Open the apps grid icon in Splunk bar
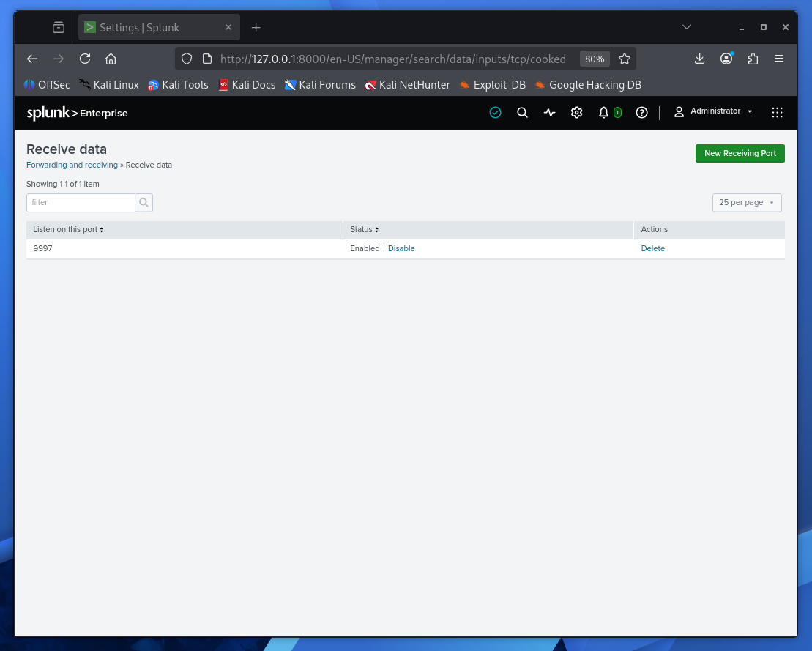Screen dimensions: 812x651 coord(777,112)
